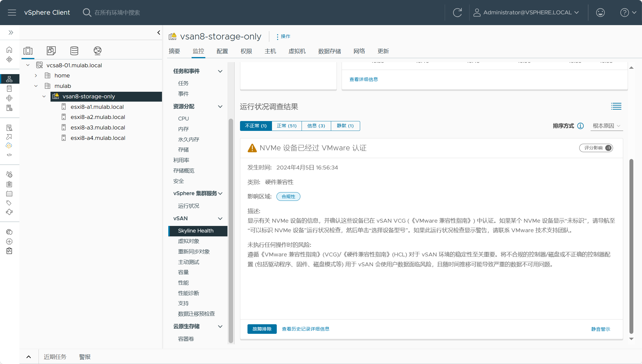
Task: Collapse vcsa8-01.mulab.local tree node
Action: (28, 65)
